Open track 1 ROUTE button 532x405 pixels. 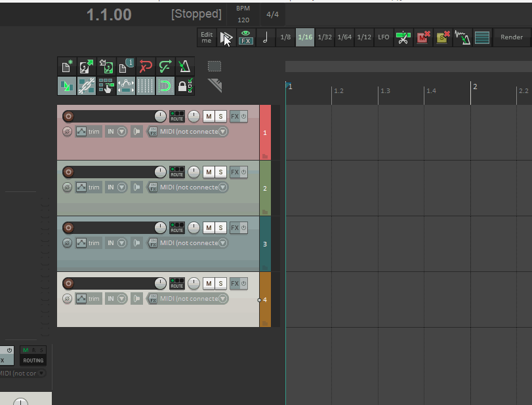tap(177, 117)
